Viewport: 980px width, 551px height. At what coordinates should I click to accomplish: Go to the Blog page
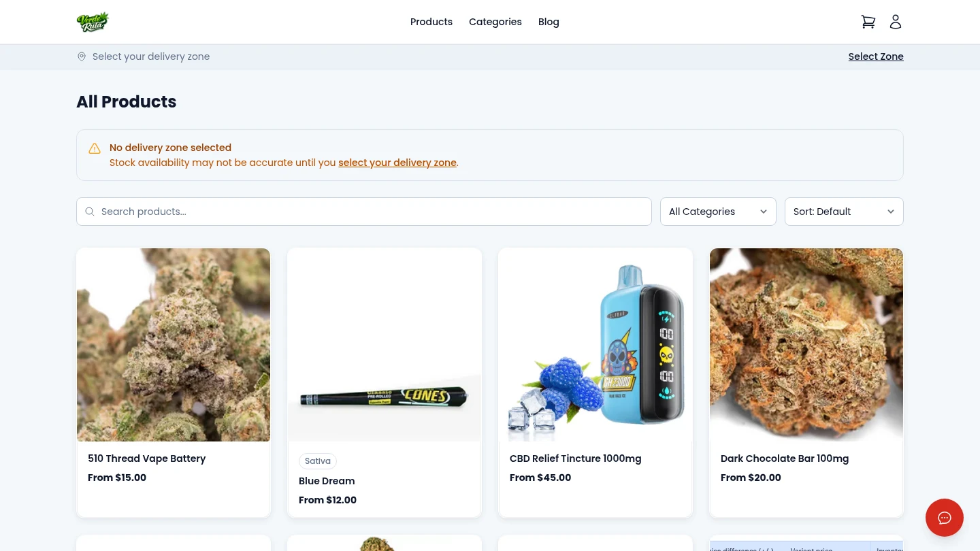pos(549,22)
